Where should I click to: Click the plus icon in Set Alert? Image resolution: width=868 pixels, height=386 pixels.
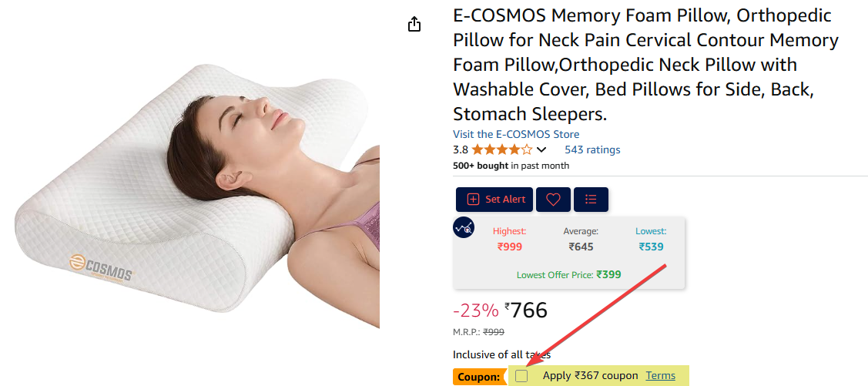[474, 200]
